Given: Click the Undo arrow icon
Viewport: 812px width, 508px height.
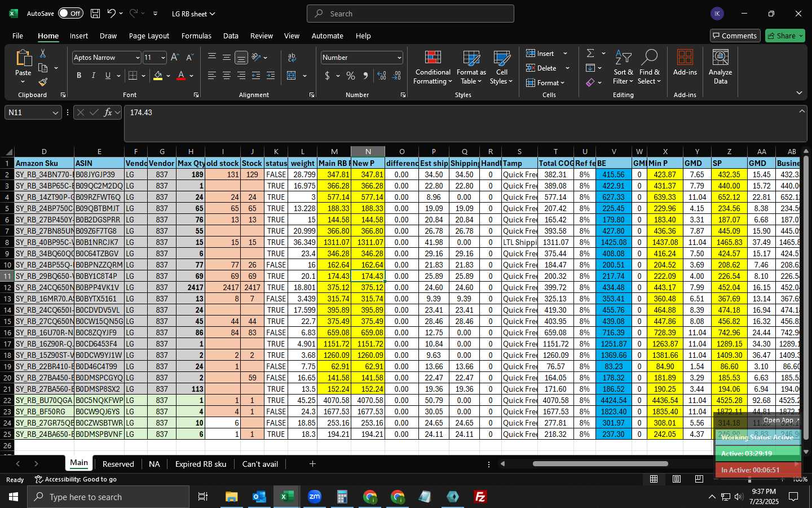Looking at the screenshot, I should [x=112, y=14].
